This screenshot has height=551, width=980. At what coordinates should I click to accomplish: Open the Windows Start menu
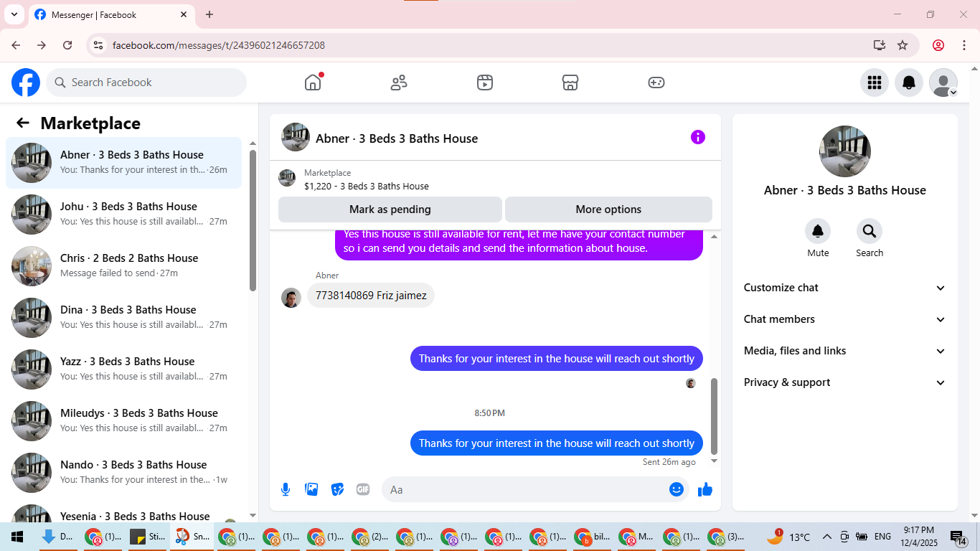[17, 537]
